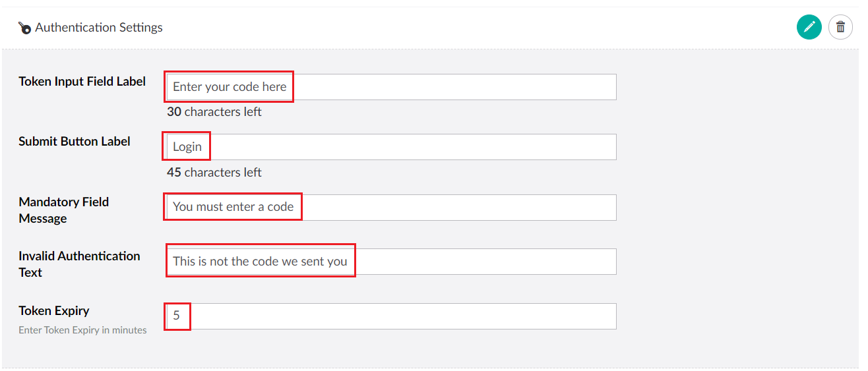
Task: Click the "Enter Token Expiry in minutes" hint
Action: tap(82, 330)
